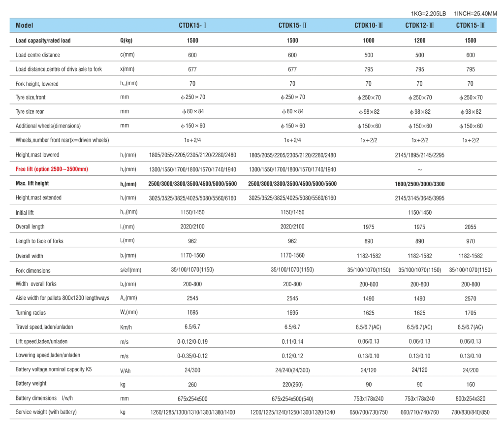
Task: Select value 1000 in load capacity row
Action: click(x=369, y=40)
